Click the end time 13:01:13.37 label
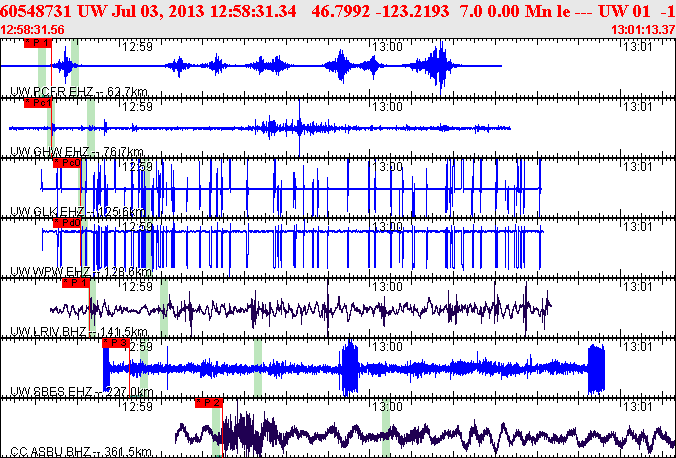The height and width of the screenshot is (458, 676). coord(641,30)
